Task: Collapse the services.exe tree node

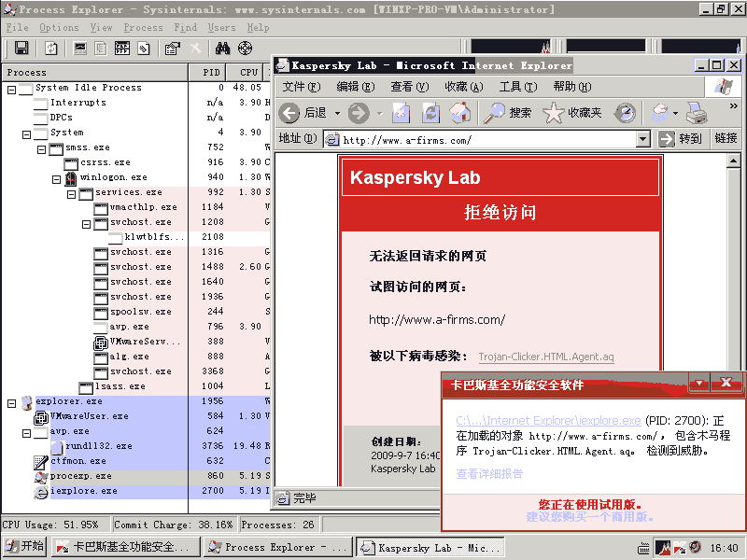Action: [72, 194]
